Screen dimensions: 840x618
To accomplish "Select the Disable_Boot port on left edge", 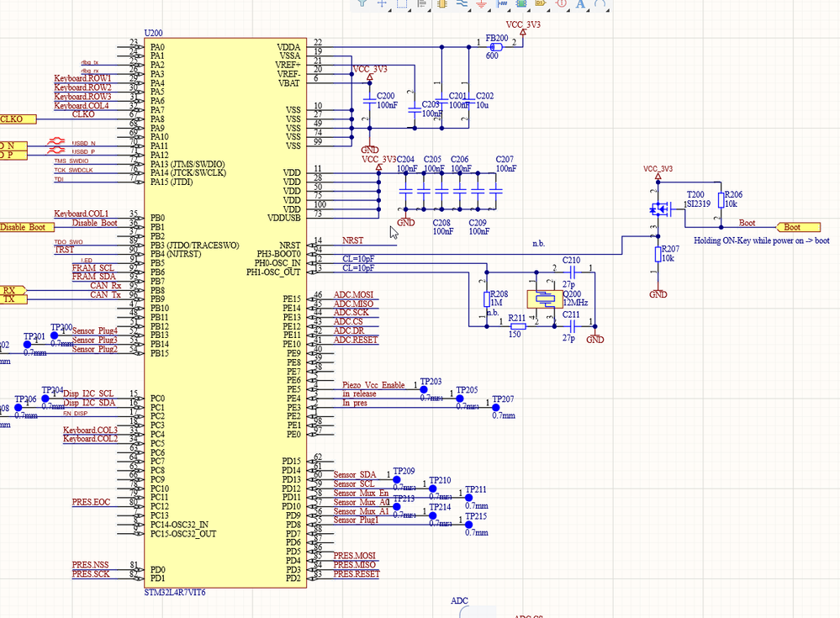I will point(26,227).
